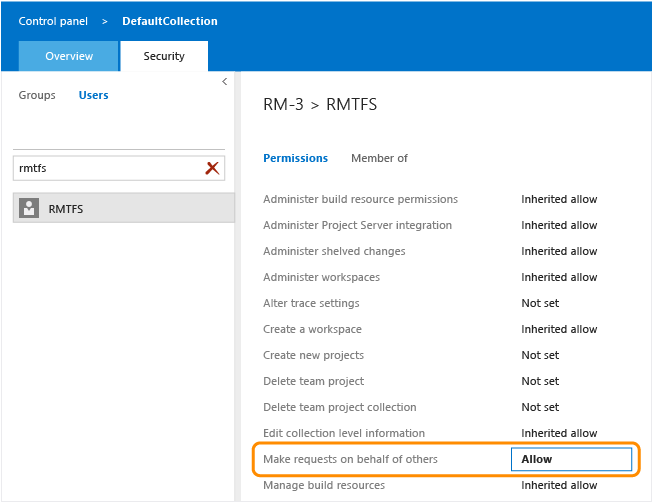The height and width of the screenshot is (502, 652).
Task: Go to Control panel breadcrumb
Action: tap(52, 21)
